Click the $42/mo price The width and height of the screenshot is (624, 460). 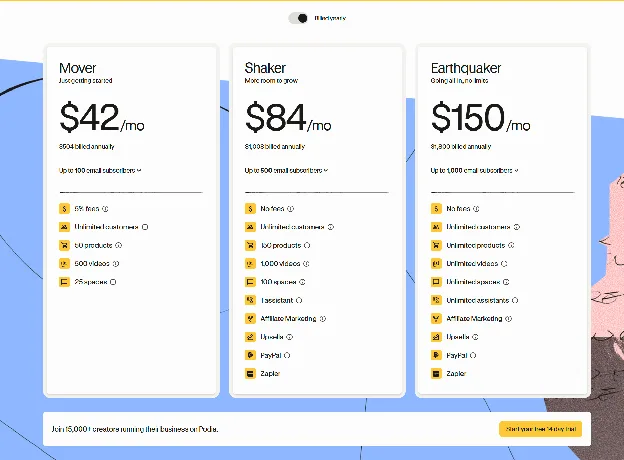click(x=102, y=117)
